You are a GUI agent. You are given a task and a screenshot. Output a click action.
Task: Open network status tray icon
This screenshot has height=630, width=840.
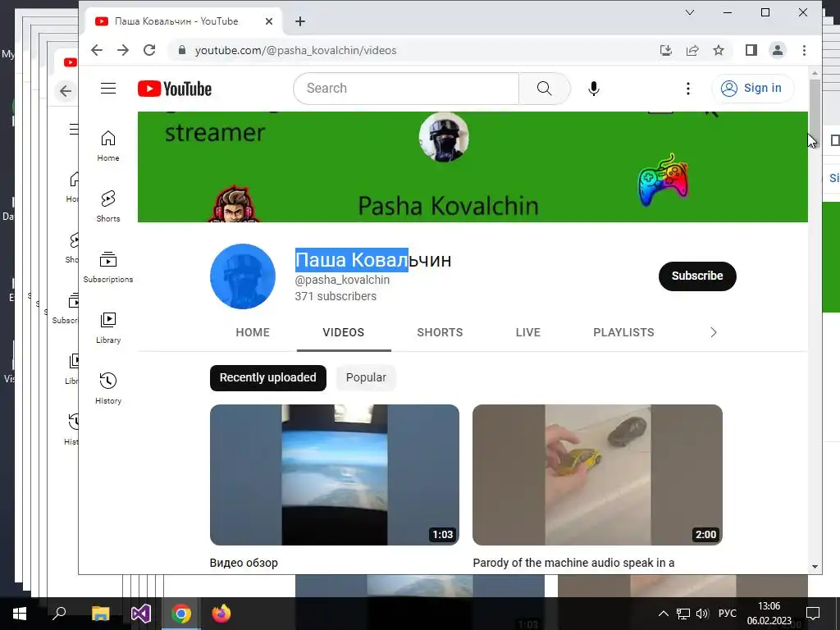pos(683,614)
